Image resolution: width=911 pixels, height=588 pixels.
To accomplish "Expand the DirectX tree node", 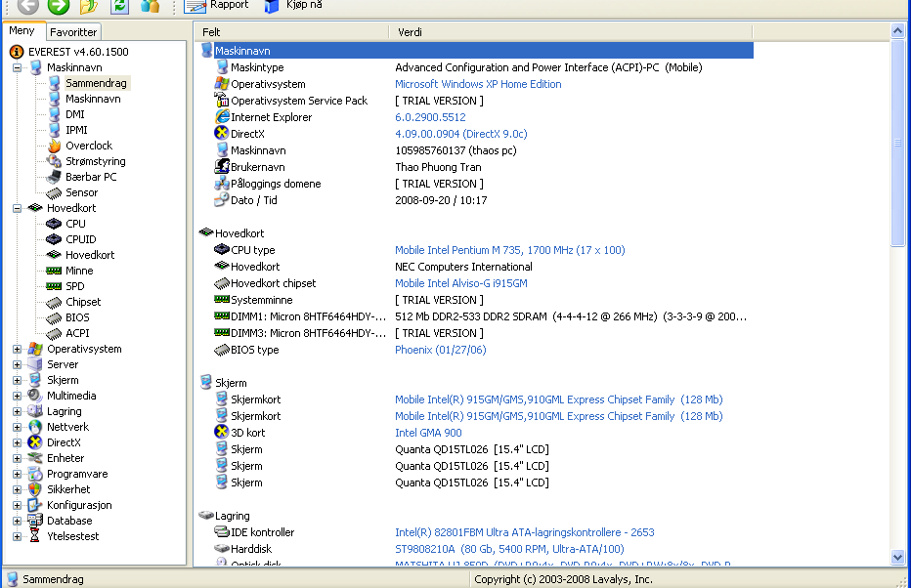I will (18, 442).
